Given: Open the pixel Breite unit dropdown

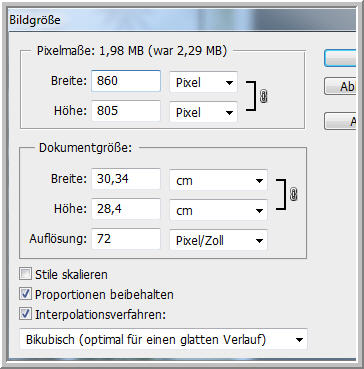Looking at the screenshot, I should [x=203, y=82].
